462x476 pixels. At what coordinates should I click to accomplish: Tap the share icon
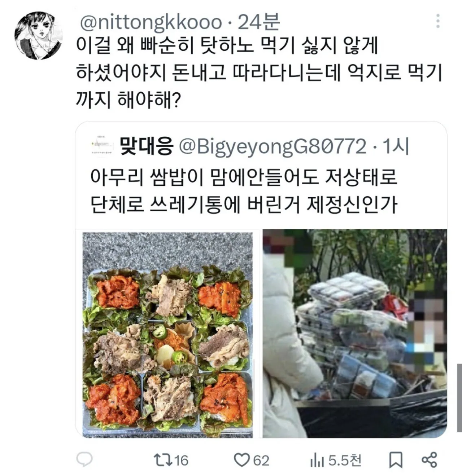tap(429, 460)
